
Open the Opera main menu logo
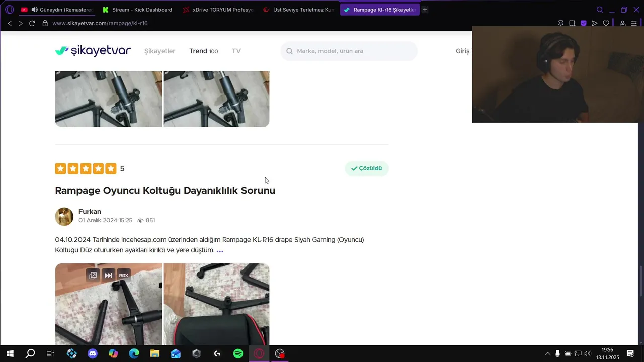(9, 10)
